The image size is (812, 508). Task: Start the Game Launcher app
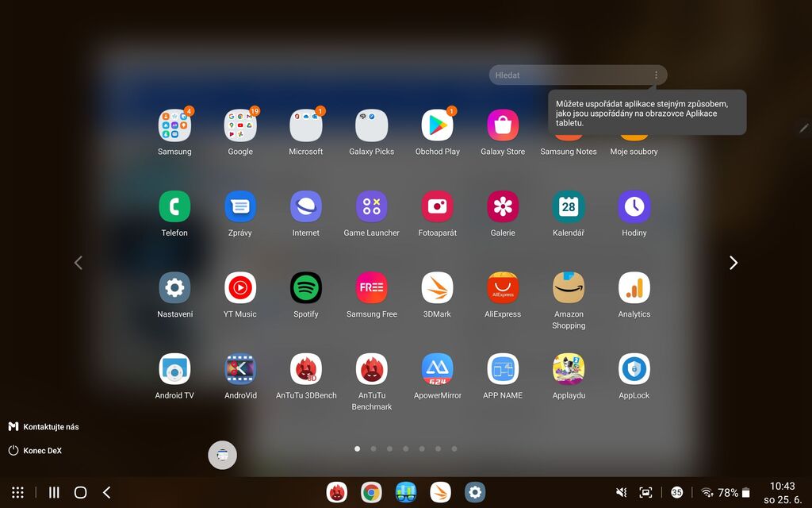pos(372,206)
